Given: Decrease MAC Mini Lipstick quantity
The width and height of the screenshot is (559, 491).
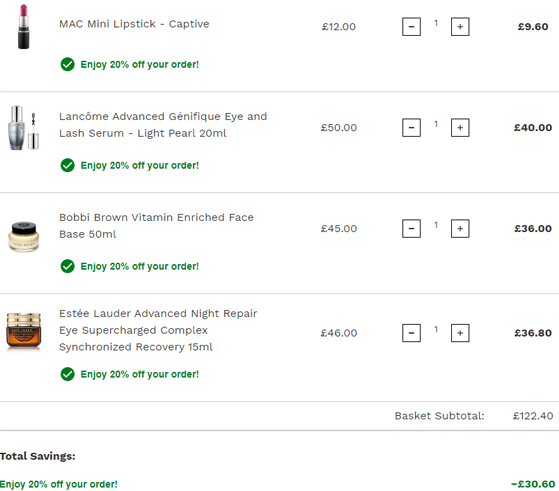Looking at the screenshot, I should (411, 27).
